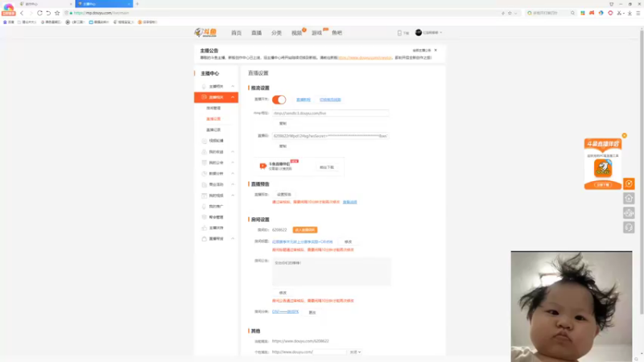Click the user avatar in header
The image size is (644, 362).
click(418, 32)
